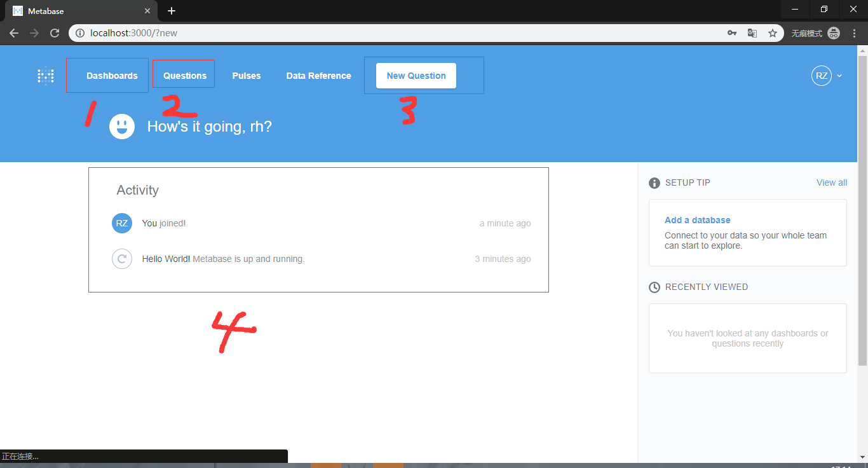This screenshot has width=868, height=468.
Task: Open a new browser tab
Action: click(x=171, y=10)
